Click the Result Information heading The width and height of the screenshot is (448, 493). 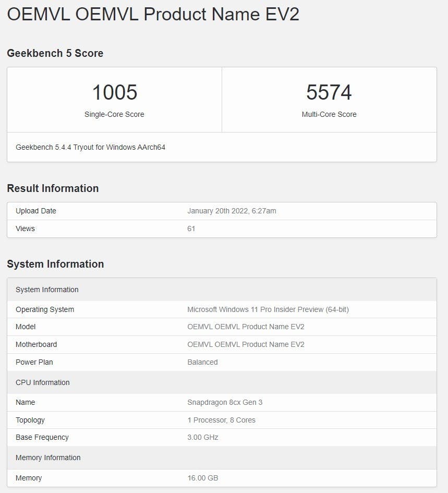(53, 188)
